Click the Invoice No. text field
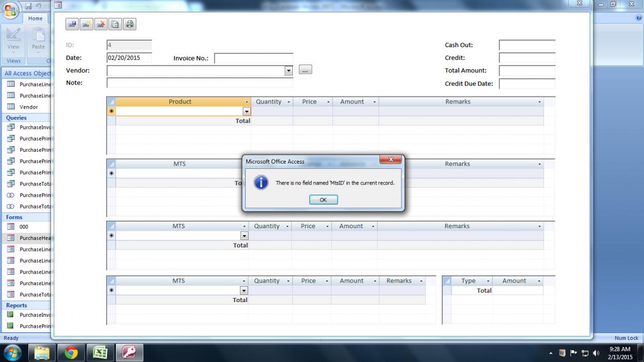Viewport: 644px width, 362px height. [x=253, y=58]
